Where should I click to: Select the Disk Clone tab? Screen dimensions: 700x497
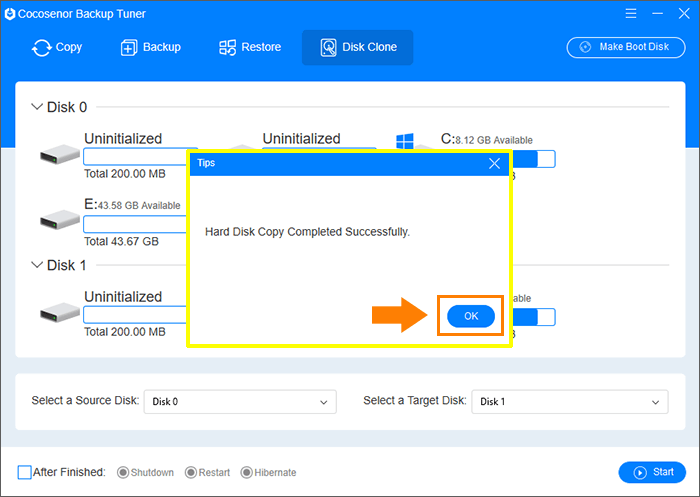pos(358,47)
